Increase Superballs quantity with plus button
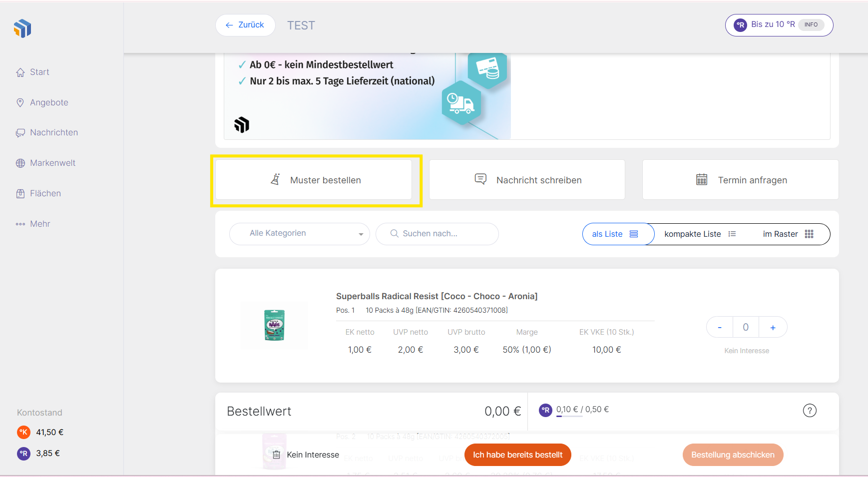 coord(773,328)
